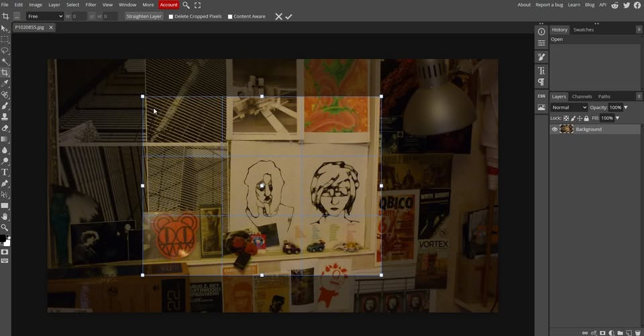Select the Dodge tool
Viewport: 644px width, 336px height.
click(5, 161)
